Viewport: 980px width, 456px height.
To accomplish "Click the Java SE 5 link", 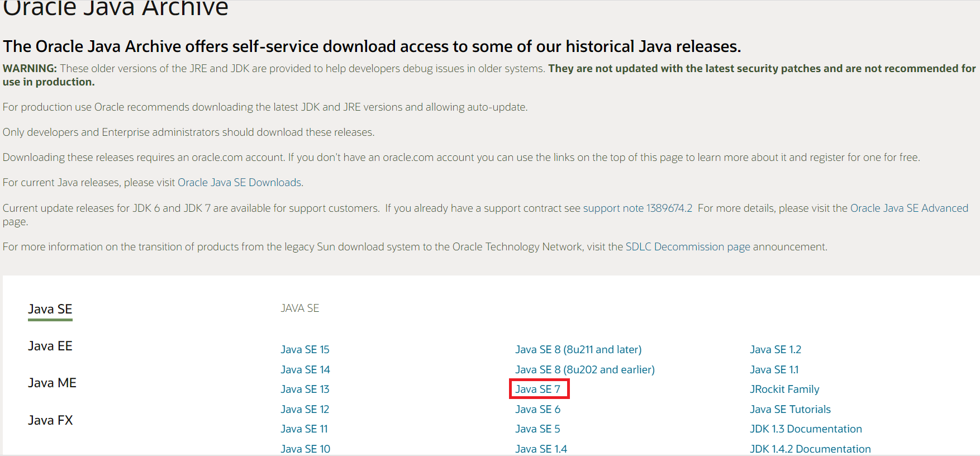I will coord(537,429).
